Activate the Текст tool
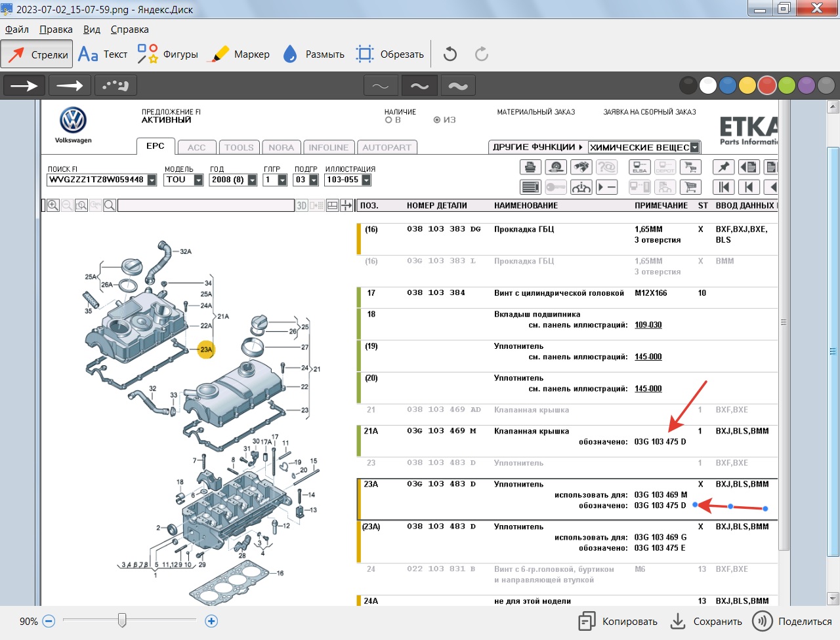Image resolution: width=840 pixels, height=640 pixels. point(102,54)
